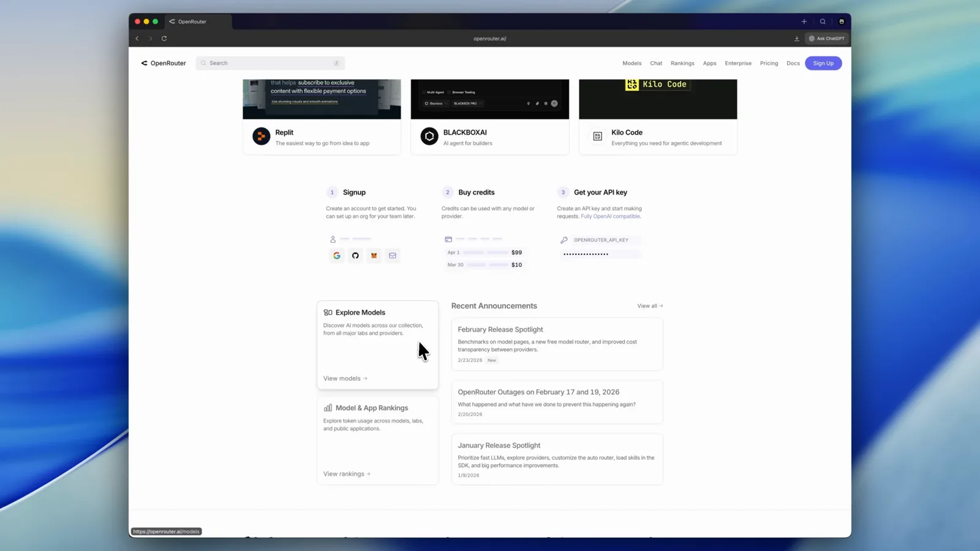Sign up with the MetaMask fox icon
Screen dimensions: 980x551
pos(374,255)
